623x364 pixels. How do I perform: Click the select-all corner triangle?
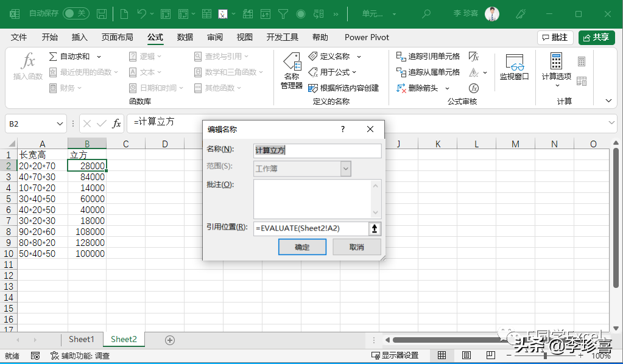(x=12, y=144)
